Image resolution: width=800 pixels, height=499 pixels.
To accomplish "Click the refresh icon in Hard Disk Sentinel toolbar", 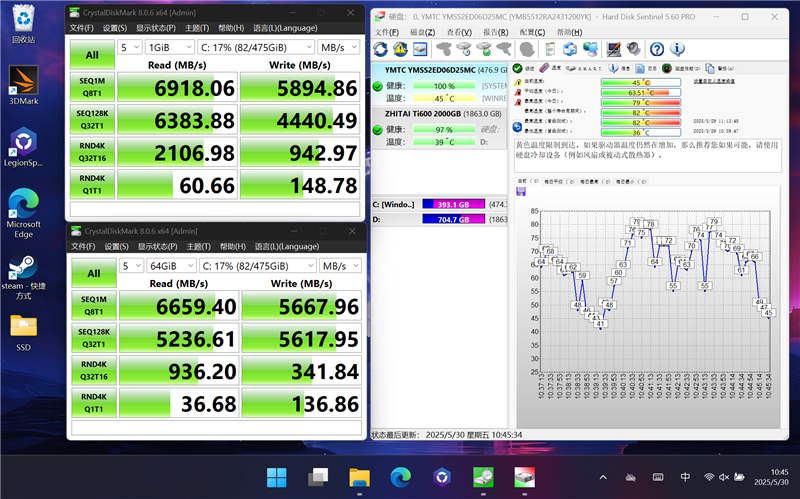I will [x=381, y=49].
